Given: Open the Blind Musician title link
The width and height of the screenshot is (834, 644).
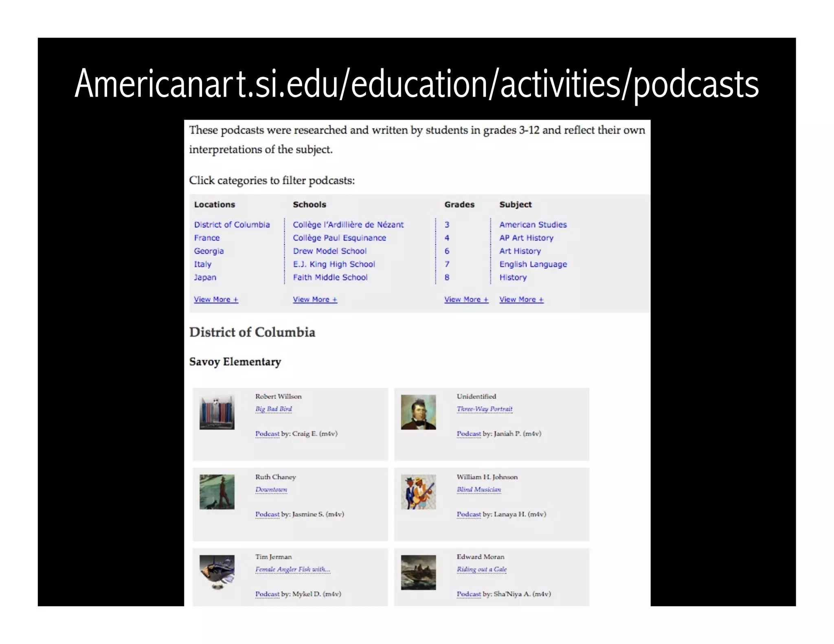Looking at the screenshot, I should (x=479, y=490).
